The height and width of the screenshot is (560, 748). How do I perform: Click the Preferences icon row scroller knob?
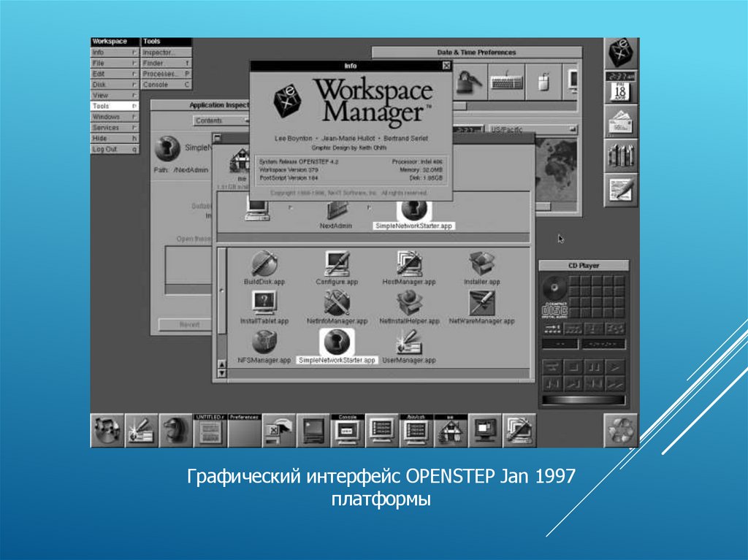[x=460, y=106]
